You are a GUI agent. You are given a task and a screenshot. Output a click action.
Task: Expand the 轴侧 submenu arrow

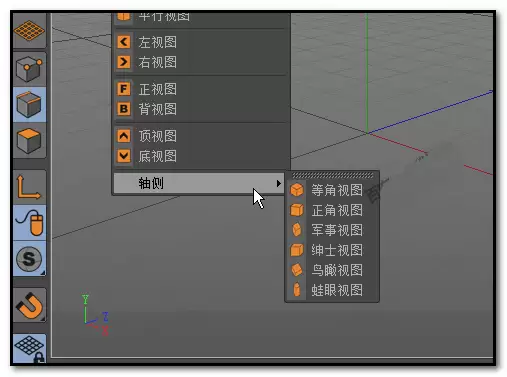pos(278,183)
